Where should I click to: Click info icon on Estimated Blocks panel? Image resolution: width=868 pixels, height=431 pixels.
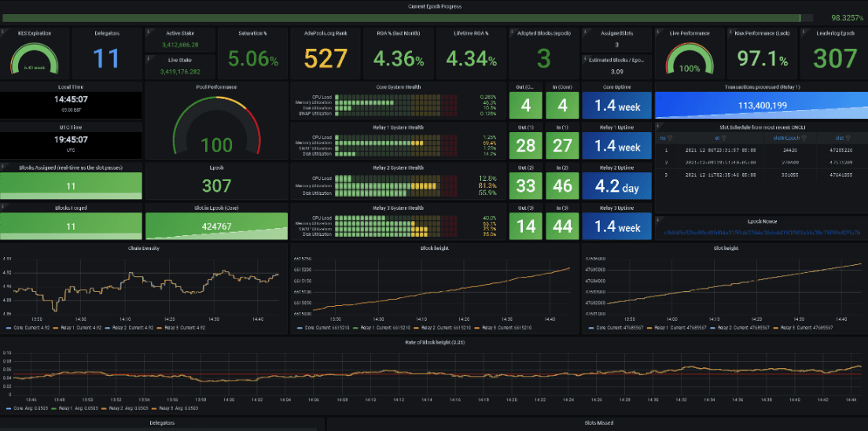point(584,57)
